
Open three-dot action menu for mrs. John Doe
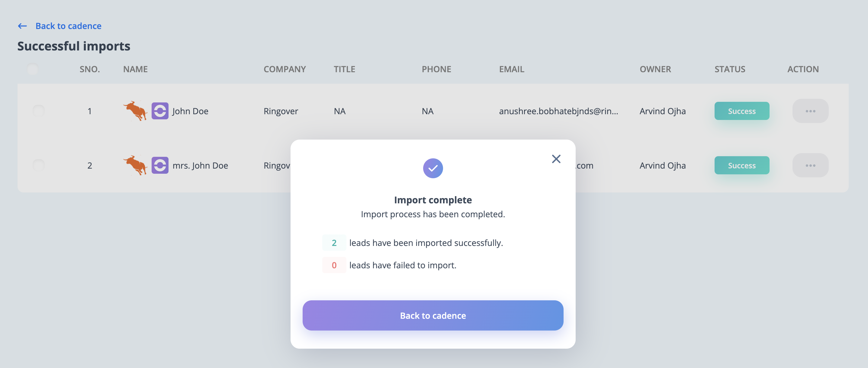(x=810, y=165)
